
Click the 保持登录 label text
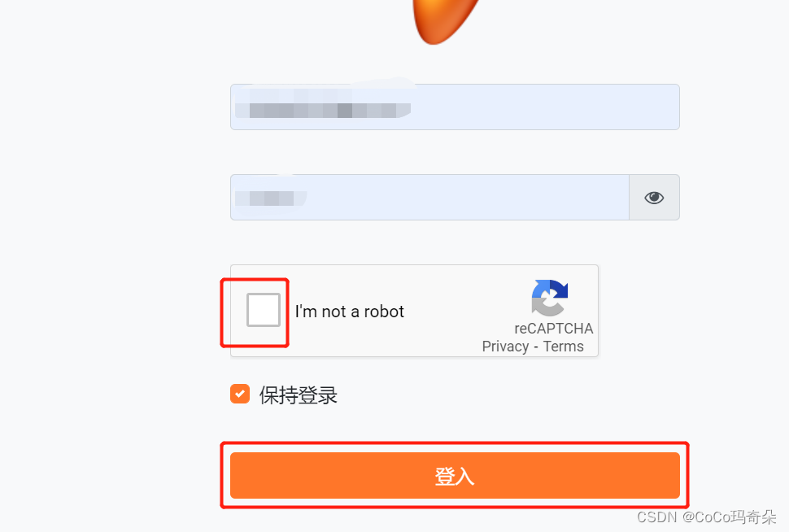298,395
